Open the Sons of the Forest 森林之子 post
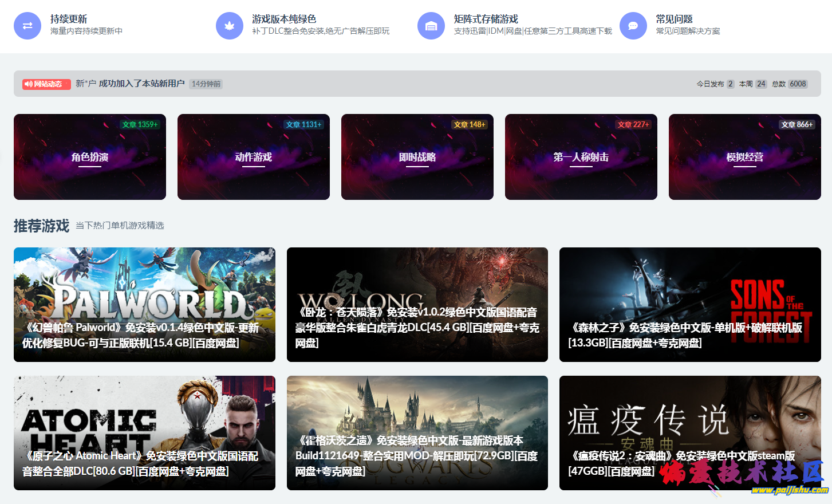 tap(689, 304)
